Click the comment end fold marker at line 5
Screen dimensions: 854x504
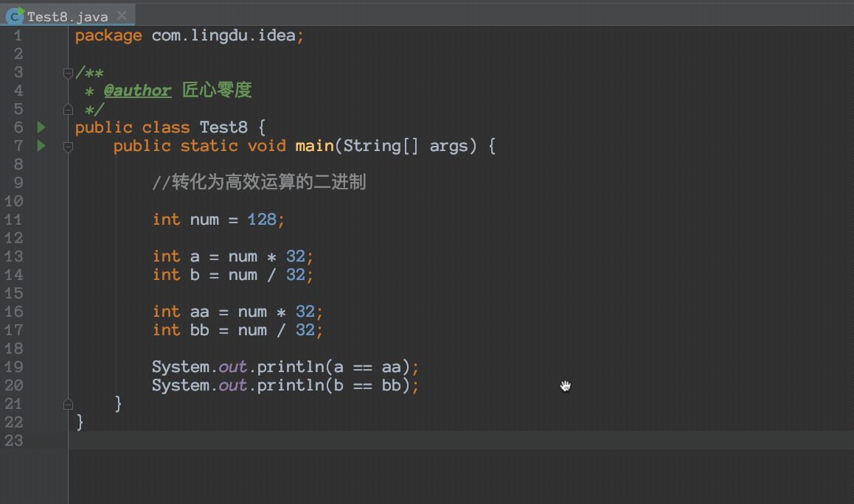click(x=67, y=108)
